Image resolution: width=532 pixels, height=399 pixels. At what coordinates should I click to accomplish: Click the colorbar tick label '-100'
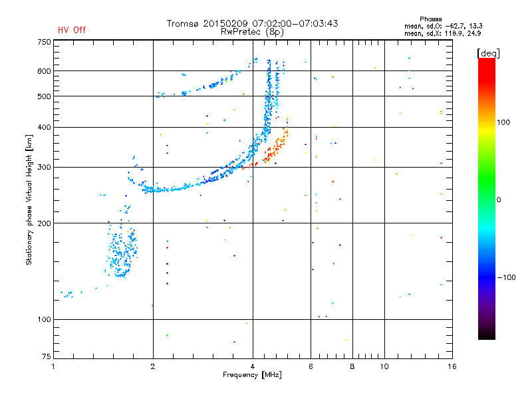click(506, 277)
